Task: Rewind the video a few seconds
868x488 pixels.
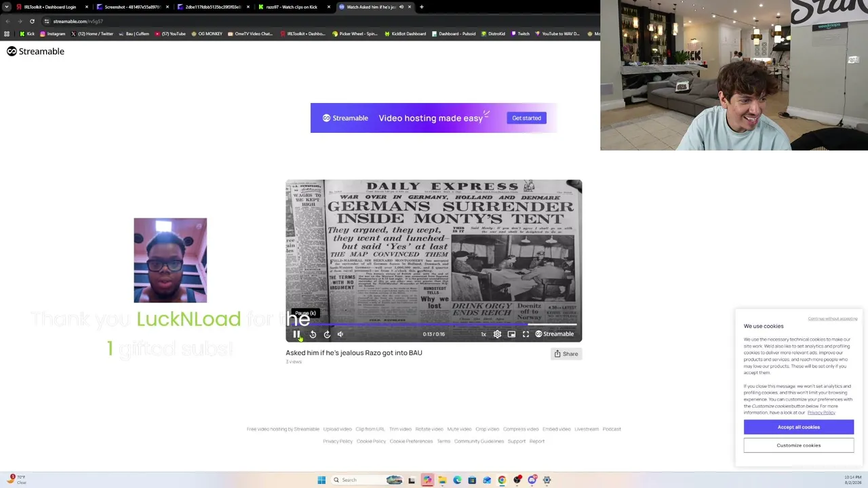Action: (x=313, y=334)
